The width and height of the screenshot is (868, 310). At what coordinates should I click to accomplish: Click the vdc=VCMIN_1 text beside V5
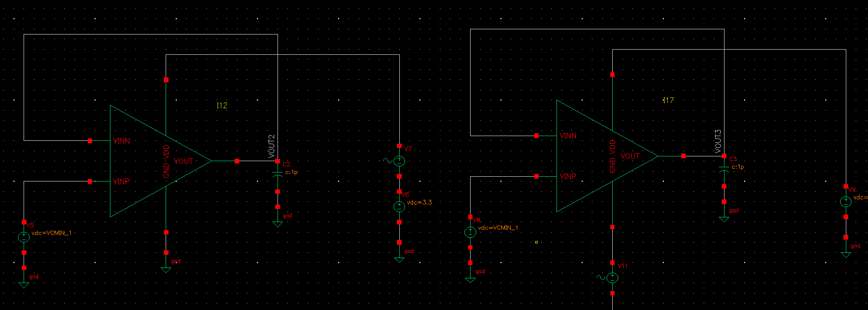coord(51,233)
